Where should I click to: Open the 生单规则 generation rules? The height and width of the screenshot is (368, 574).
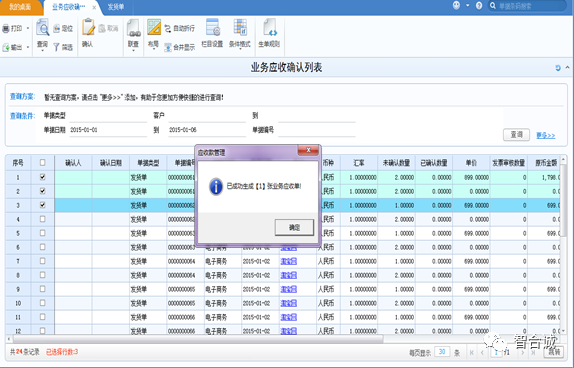point(270,27)
